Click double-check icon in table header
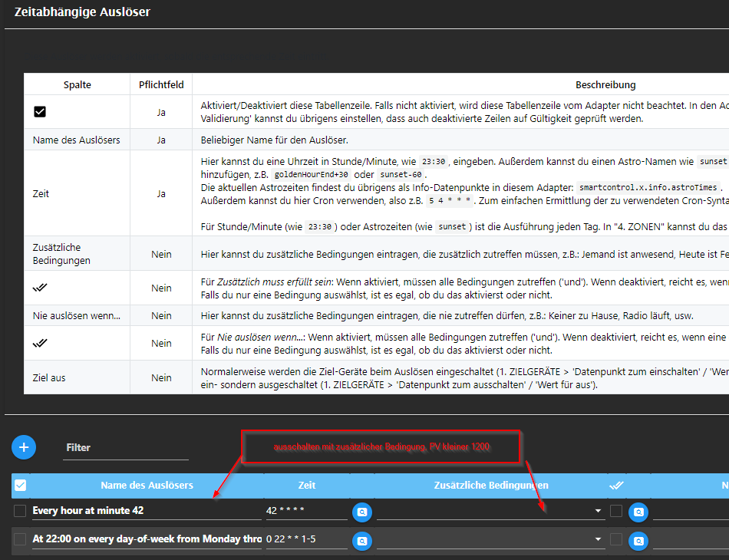Image resolution: width=729 pixels, height=560 pixels. click(x=616, y=485)
